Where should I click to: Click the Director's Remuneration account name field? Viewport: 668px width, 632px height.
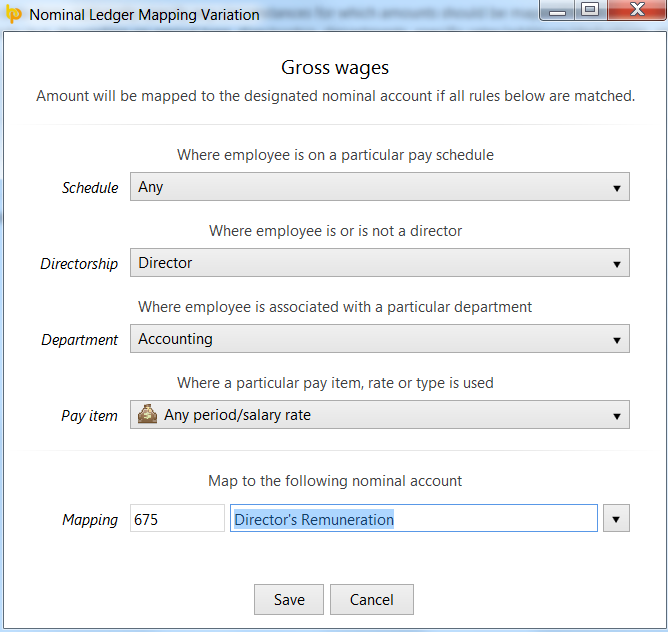414,518
